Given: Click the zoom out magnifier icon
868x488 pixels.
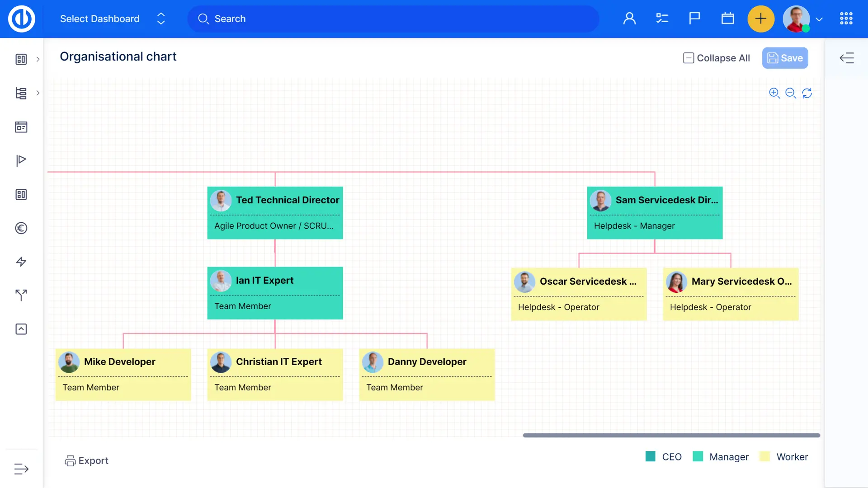Looking at the screenshot, I should (x=790, y=93).
